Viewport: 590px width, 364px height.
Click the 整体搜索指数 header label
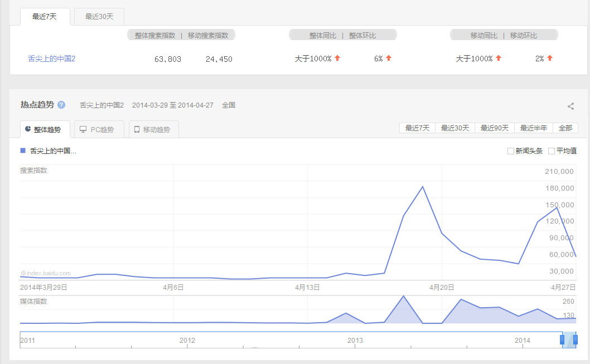coord(155,35)
